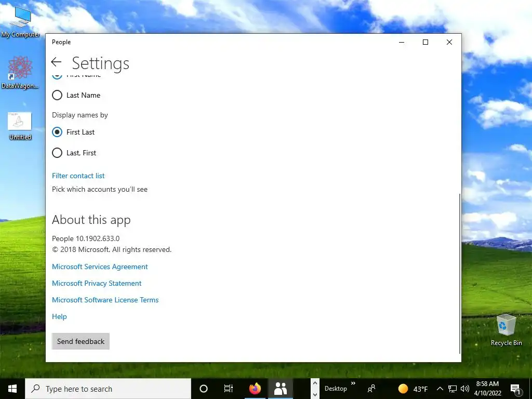The height and width of the screenshot is (399, 532).
Task: Maximize the People window
Action: click(425, 42)
